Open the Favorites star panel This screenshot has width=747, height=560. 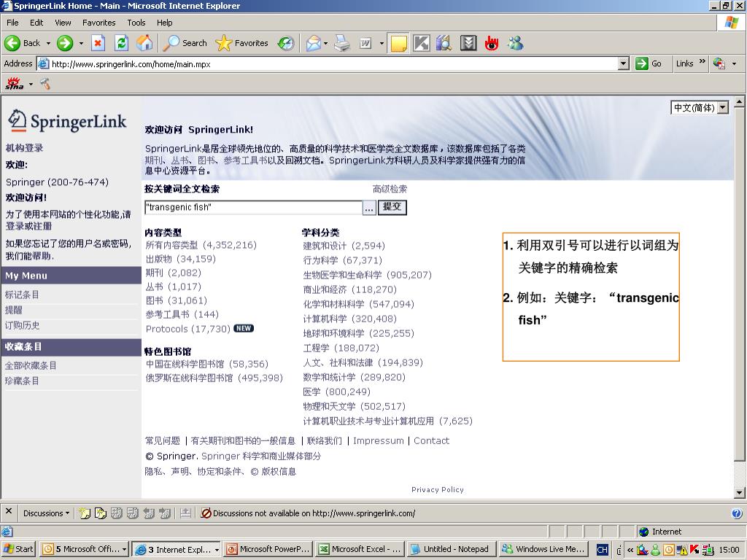(241, 43)
